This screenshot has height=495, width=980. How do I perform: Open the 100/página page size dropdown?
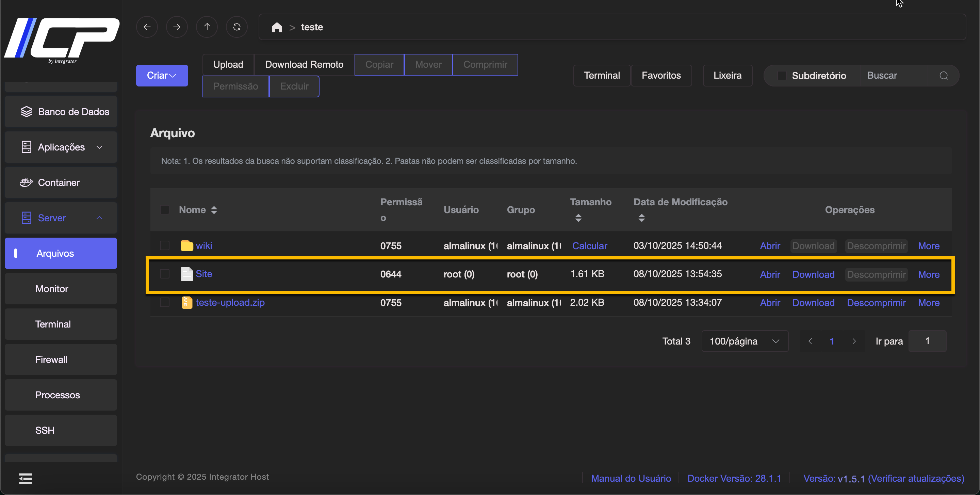(x=745, y=341)
